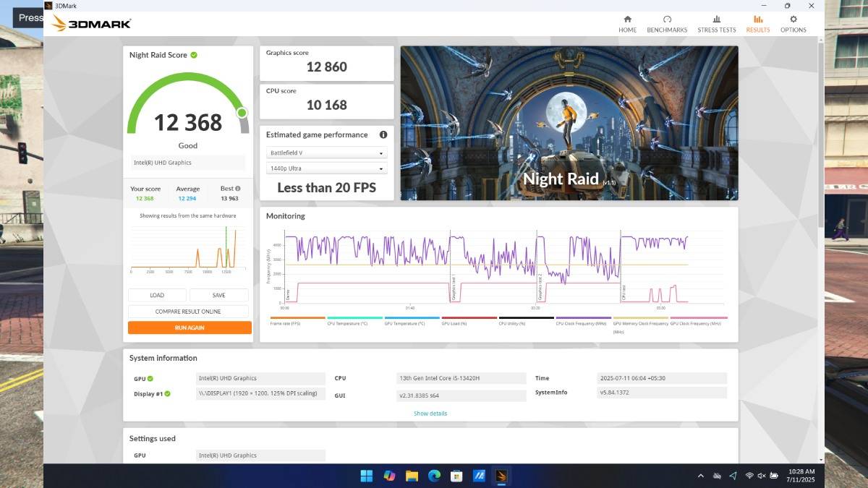Toggle GPU Load (%) legend entry
This screenshot has width=868, height=488.
coord(469,323)
